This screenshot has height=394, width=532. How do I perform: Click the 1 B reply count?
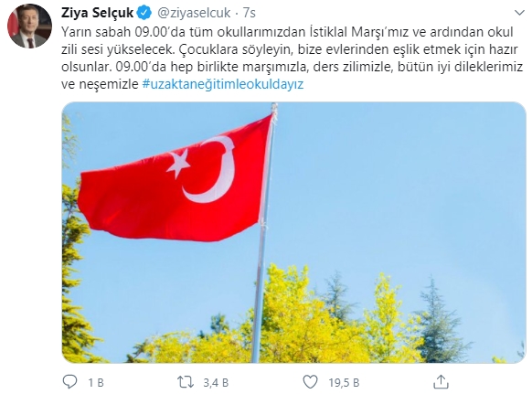pos(96,383)
